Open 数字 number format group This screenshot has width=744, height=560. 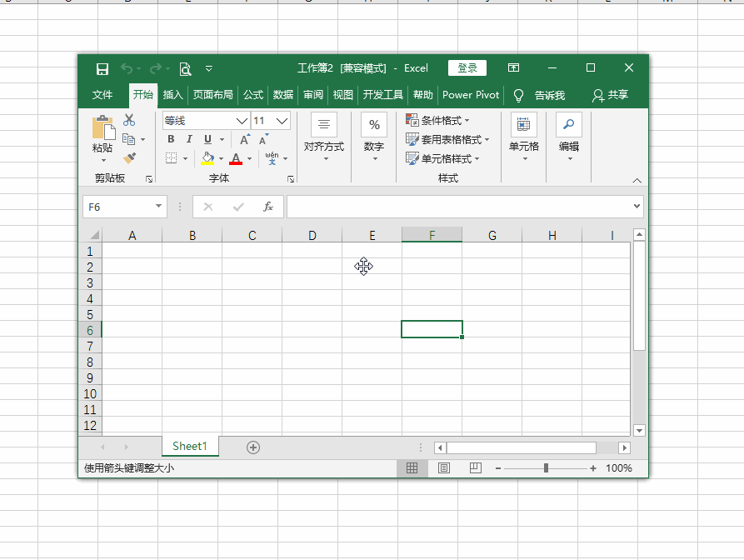[374, 137]
